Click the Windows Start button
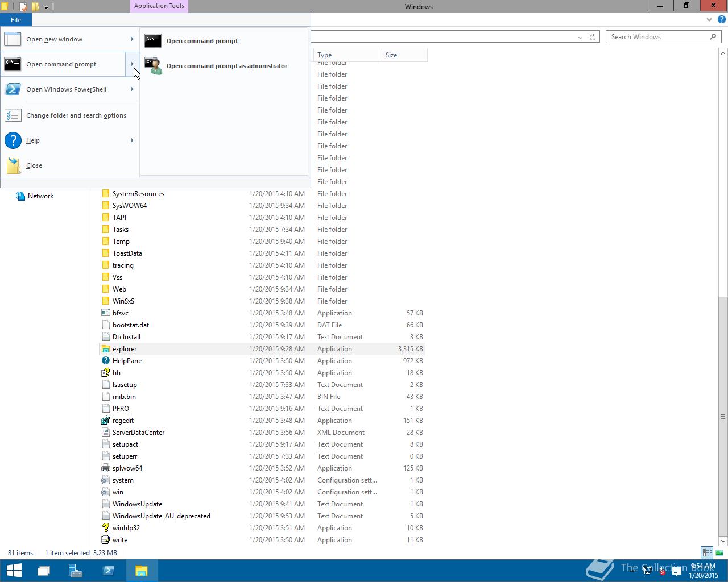Screen dimensions: 728x582 [14, 570]
